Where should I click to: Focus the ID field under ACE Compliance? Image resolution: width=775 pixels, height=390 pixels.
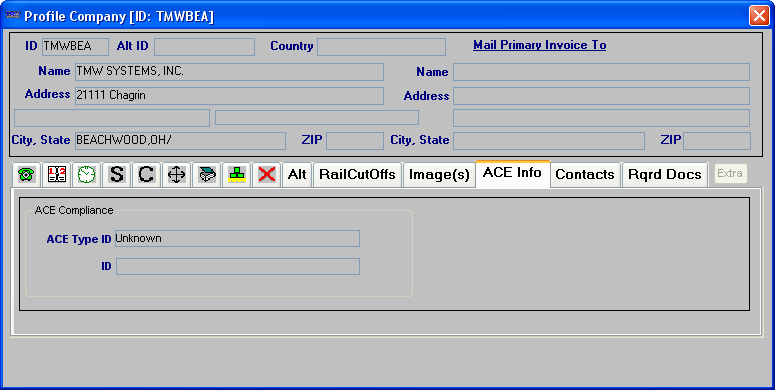click(238, 266)
